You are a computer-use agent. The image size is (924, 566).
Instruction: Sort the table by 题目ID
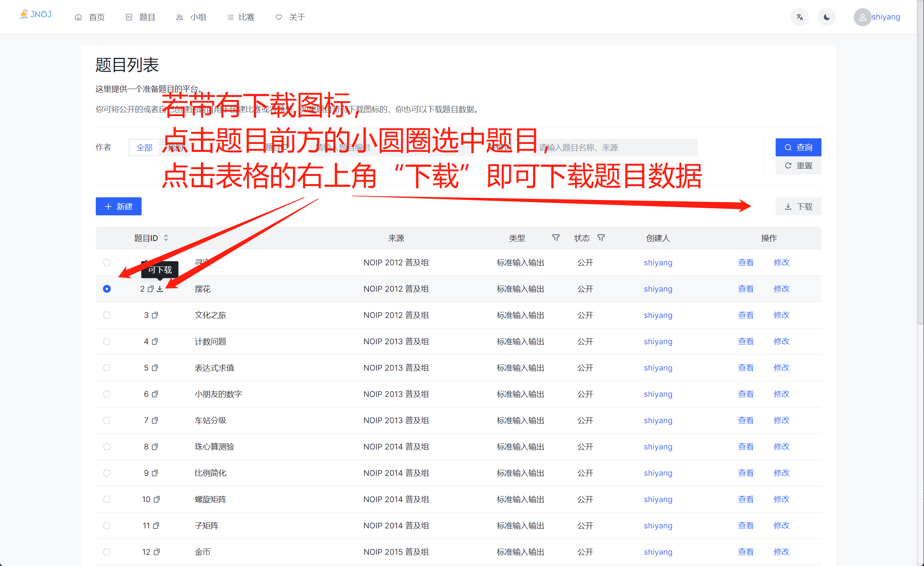point(166,238)
